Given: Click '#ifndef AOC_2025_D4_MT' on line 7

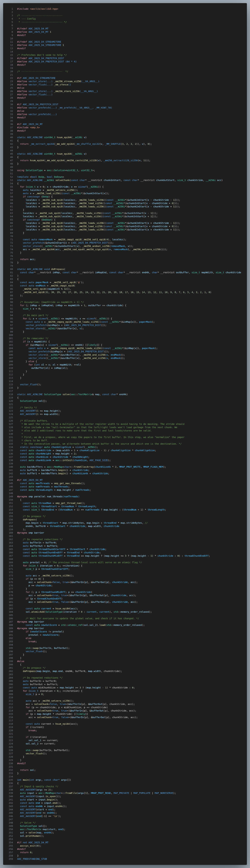Looking at the screenshot, I should pos(33,29).
